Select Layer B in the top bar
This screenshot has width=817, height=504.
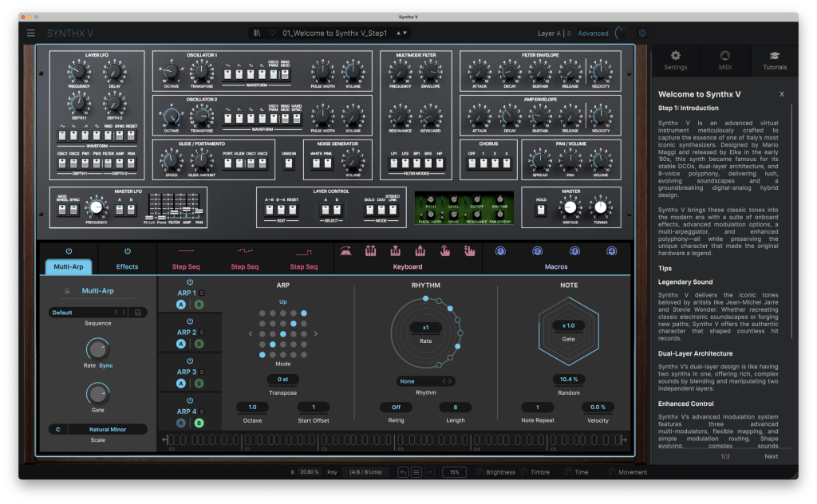(569, 33)
